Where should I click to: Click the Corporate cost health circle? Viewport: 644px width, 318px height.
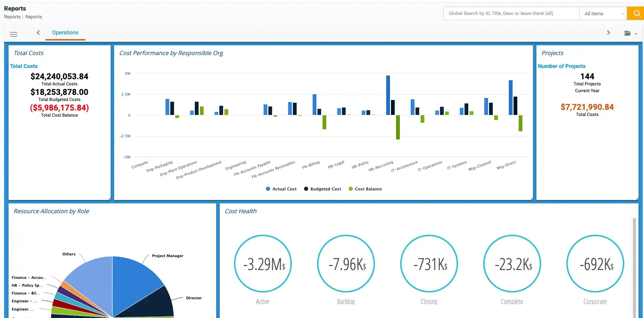coord(595,264)
